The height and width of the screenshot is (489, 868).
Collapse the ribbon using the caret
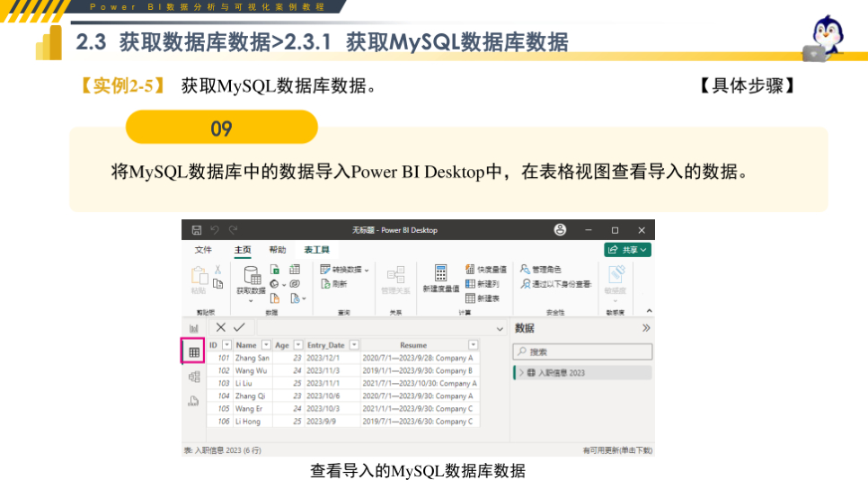pyautogui.click(x=649, y=311)
